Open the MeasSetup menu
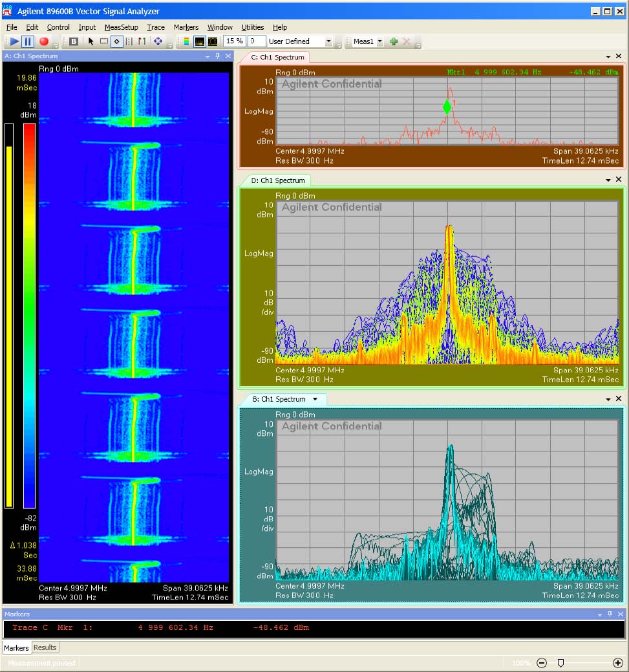This screenshot has height=672, width=629. (121, 27)
